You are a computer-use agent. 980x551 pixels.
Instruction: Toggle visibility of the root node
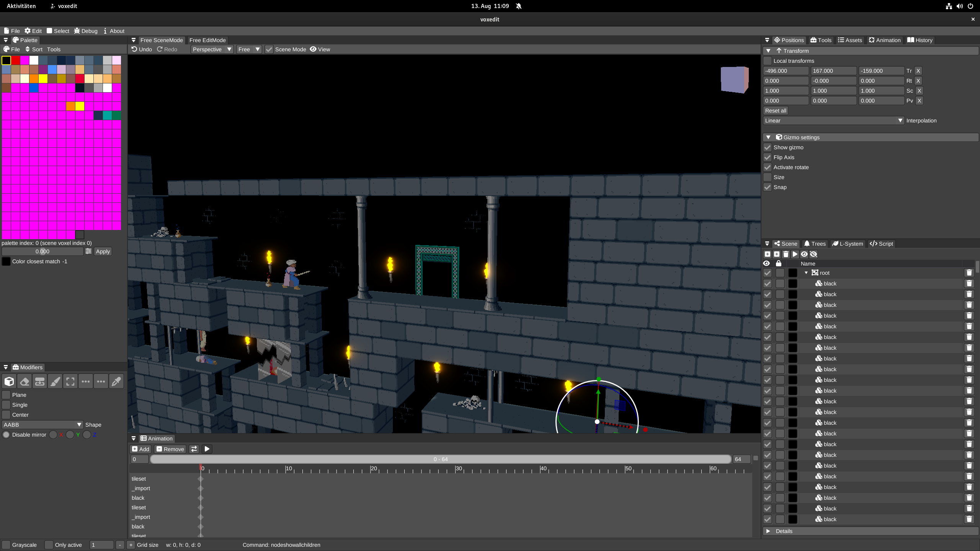tap(768, 273)
